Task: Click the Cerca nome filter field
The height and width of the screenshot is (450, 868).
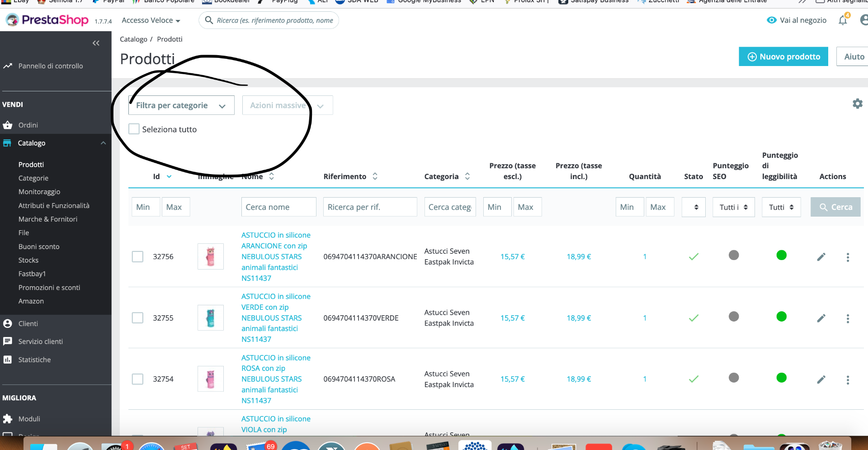Action: coord(278,207)
